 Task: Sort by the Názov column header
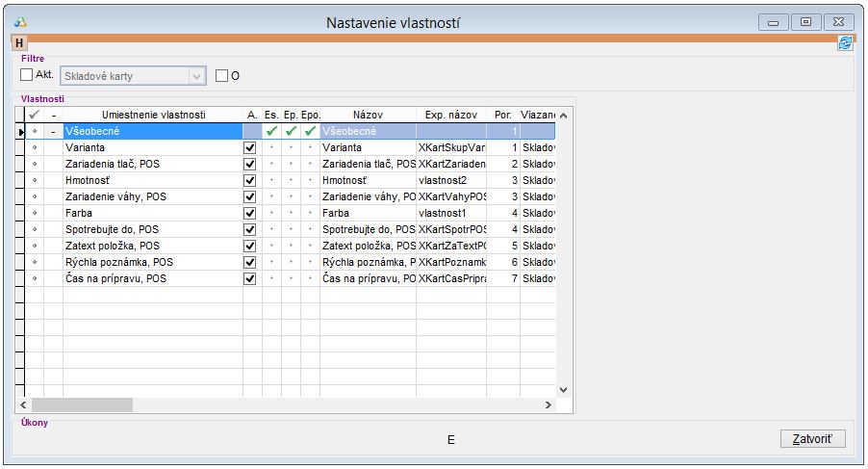tap(368, 115)
